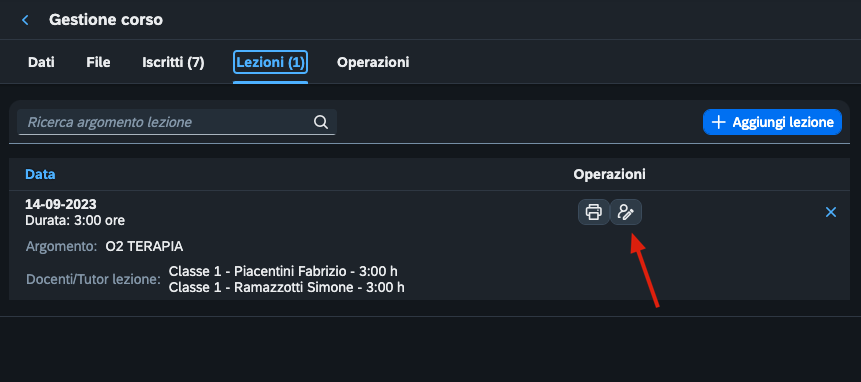Select the Ramazzotti Simone teacher line

tap(287, 288)
